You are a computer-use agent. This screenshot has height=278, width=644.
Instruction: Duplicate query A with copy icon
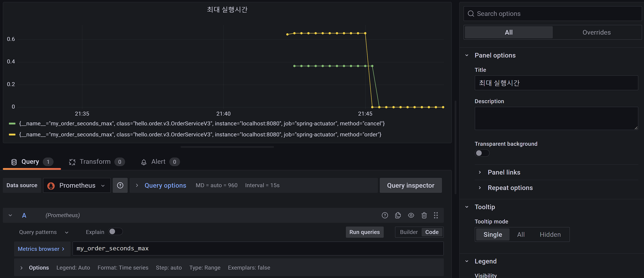coord(398,215)
